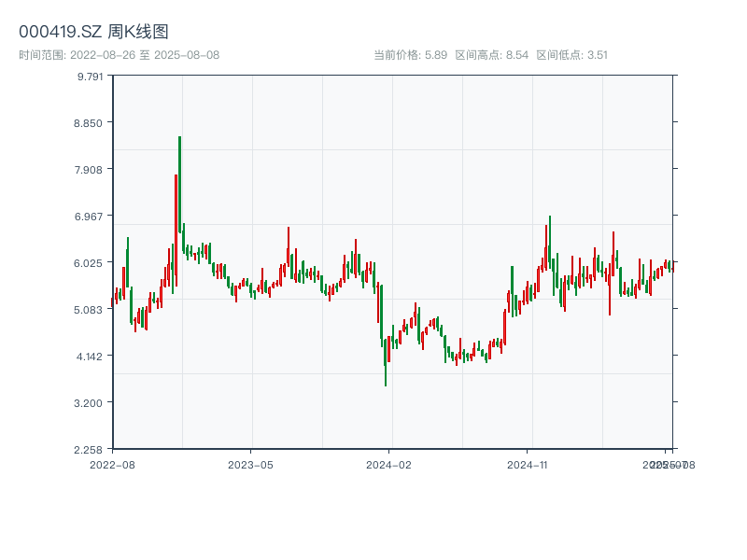Viewport: 747px width, 560px height.
Task: Click the period high 区间高点: 8.54
Action: point(492,55)
